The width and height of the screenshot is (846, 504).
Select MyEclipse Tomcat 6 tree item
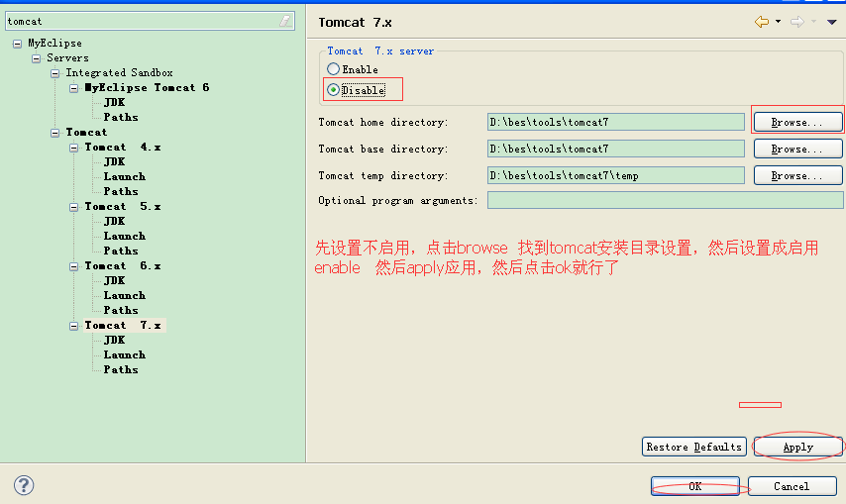[147, 87]
